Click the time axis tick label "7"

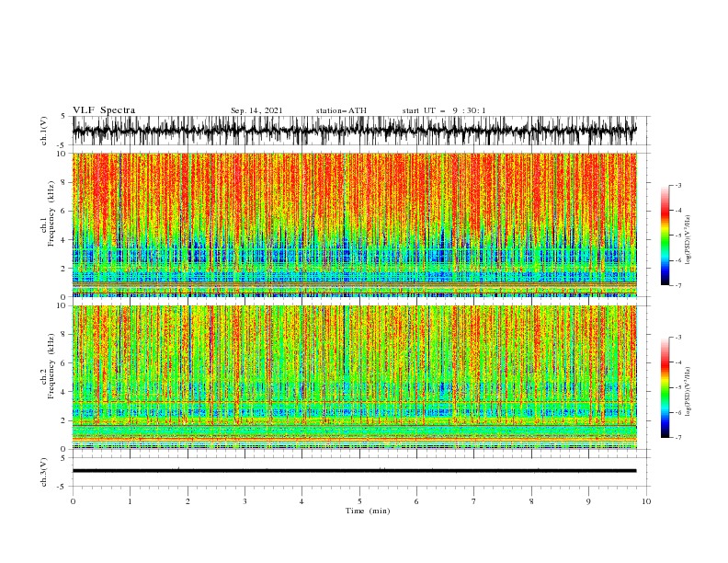tap(474, 501)
